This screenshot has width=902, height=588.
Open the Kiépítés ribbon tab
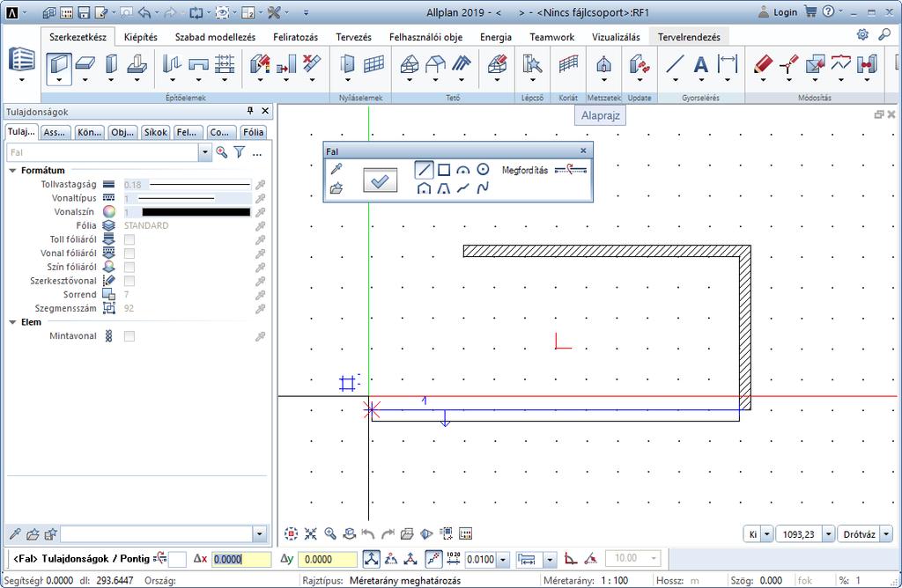140,37
